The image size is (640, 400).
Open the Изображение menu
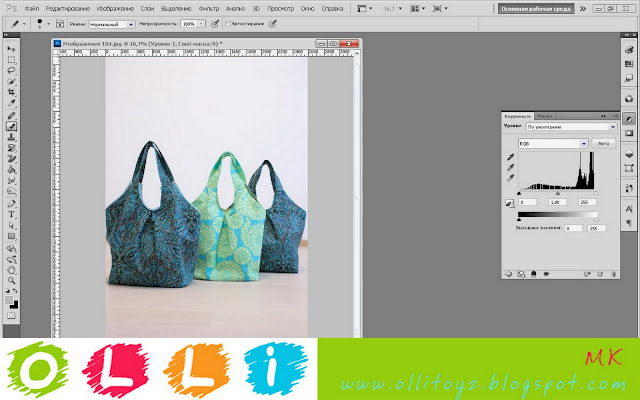tap(115, 8)
